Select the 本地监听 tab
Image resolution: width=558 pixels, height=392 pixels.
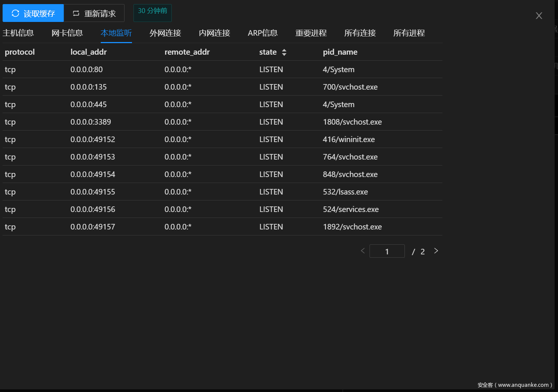click(116, 33)
